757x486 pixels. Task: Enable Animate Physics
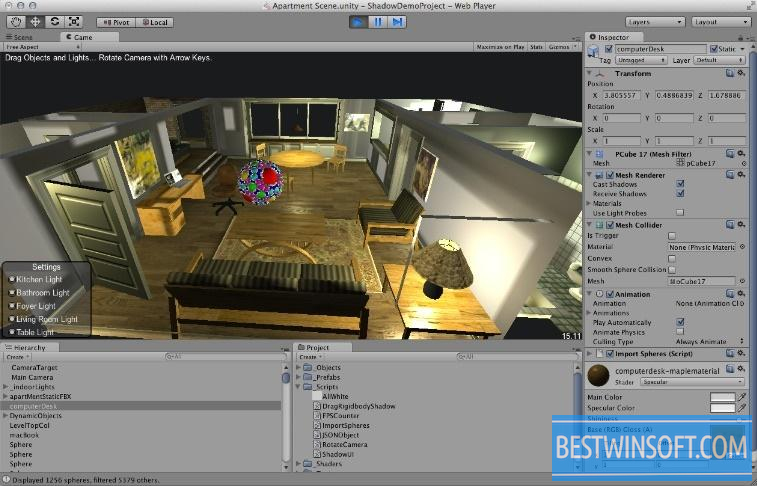(680, 332)
